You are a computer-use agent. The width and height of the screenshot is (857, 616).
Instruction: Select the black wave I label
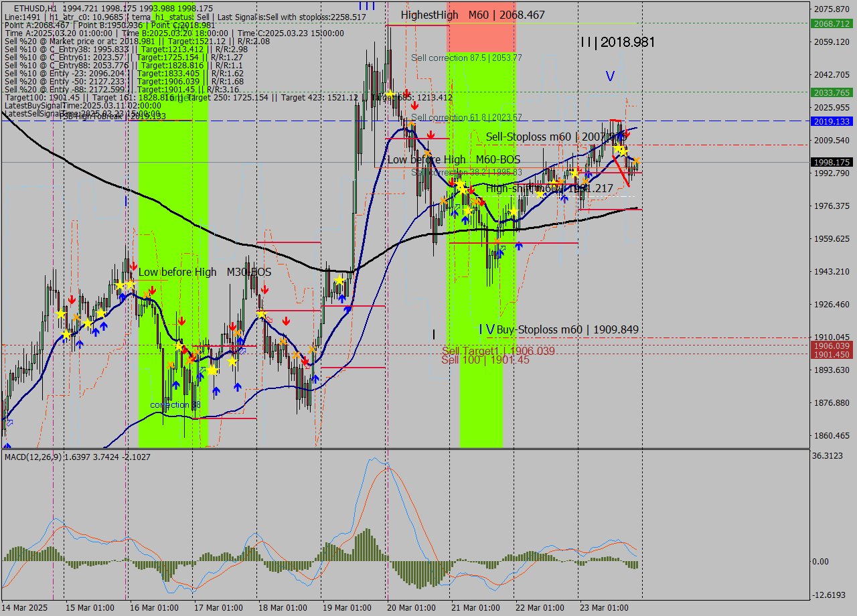pos(433,334)
